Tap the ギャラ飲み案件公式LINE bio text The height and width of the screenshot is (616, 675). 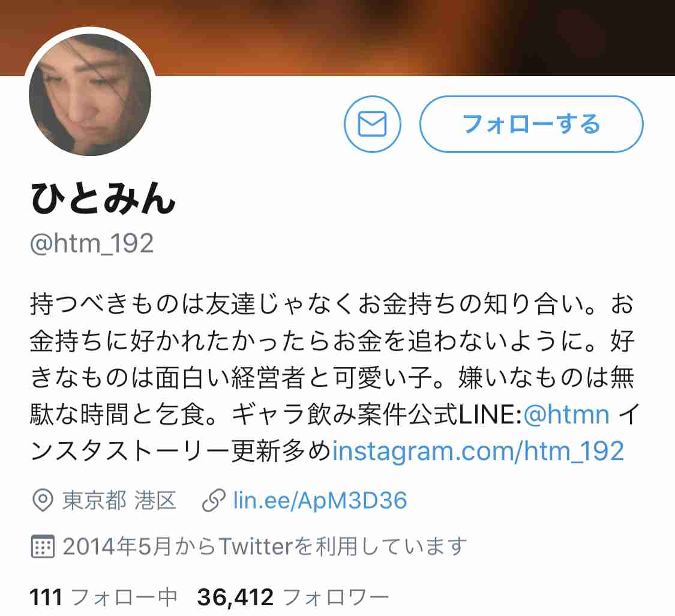[377, 414]
